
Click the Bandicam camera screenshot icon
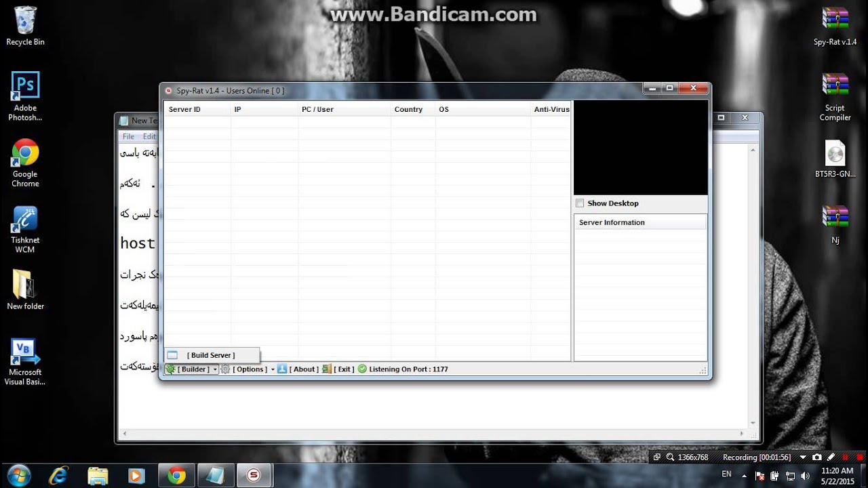(817, 457)
